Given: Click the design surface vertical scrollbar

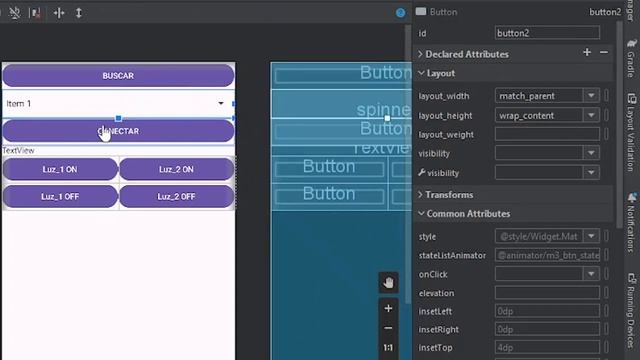Looking at the screenshot, I should (x=408, y=163).
